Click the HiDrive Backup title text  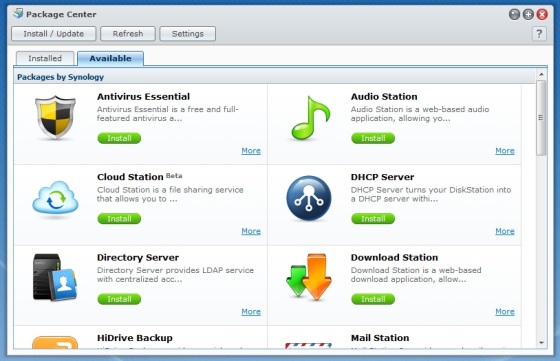click(135, 338)
